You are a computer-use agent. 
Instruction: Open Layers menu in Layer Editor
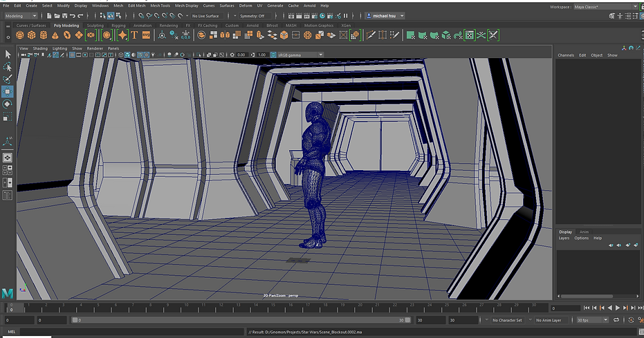pos(564,238)
